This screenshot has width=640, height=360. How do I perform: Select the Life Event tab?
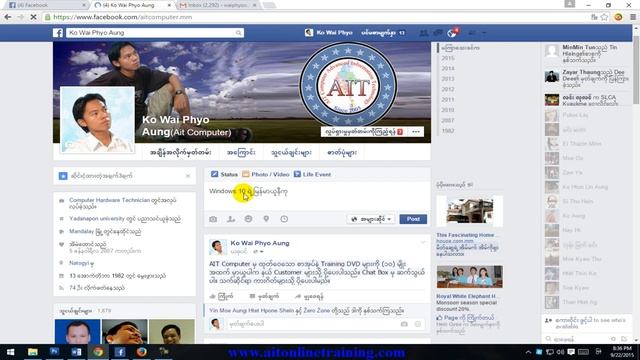(313, 174)
